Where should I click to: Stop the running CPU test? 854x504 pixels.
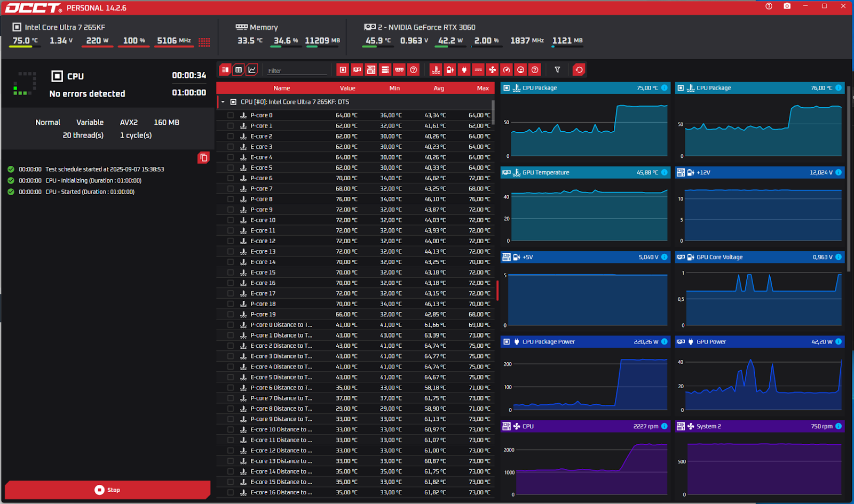pyautogui.click(x=107, y=490)
